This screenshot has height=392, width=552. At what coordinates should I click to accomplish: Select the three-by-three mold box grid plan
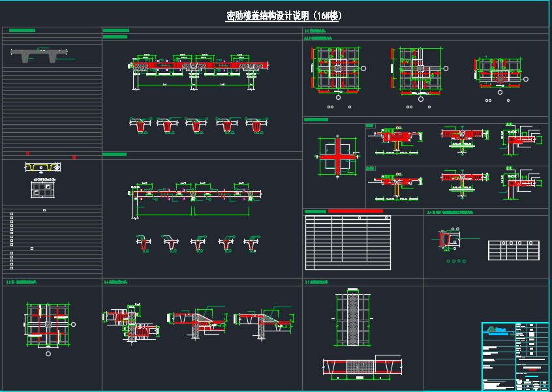[44, 188]
